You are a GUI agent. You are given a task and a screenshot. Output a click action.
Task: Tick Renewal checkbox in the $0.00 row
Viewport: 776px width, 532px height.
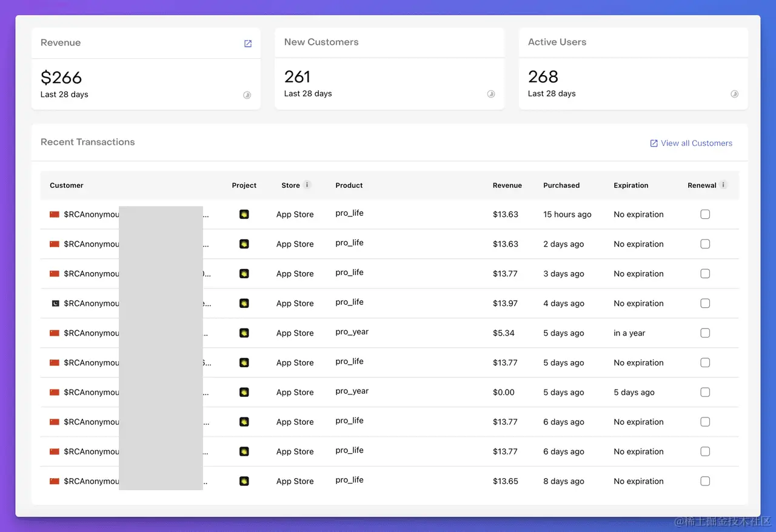[705, 392]
